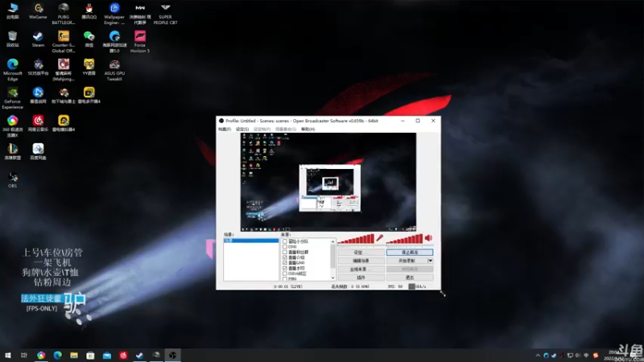Open NetEase Cloud Music desktop icon

[x=38, y=124]
